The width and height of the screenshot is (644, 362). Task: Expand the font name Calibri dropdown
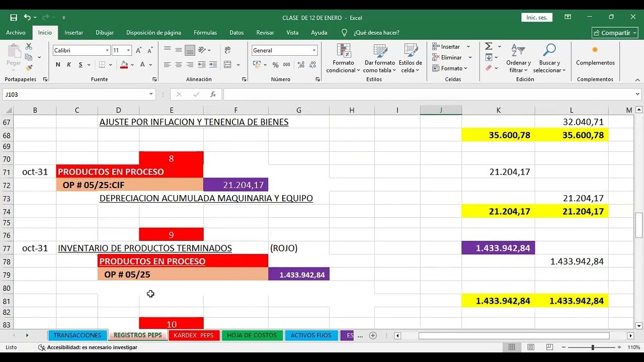pos(107,50)
